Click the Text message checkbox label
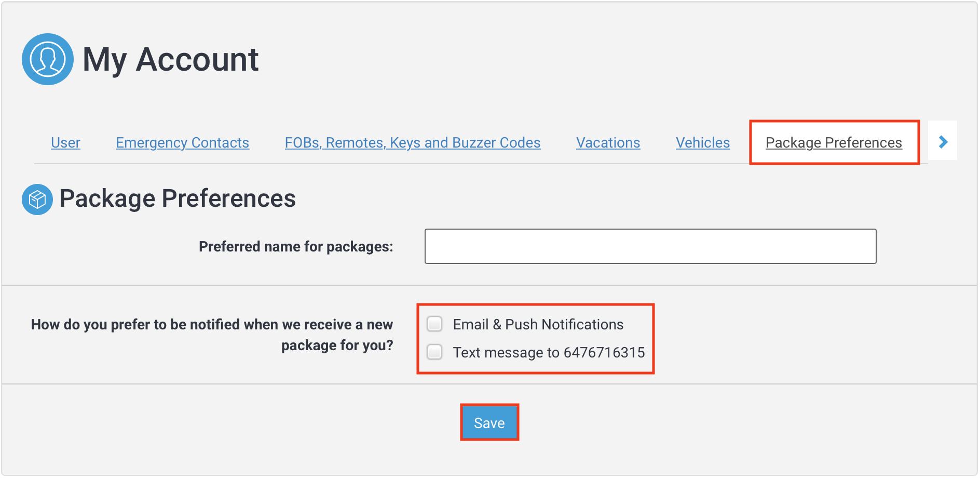 [x=549, y=352]
